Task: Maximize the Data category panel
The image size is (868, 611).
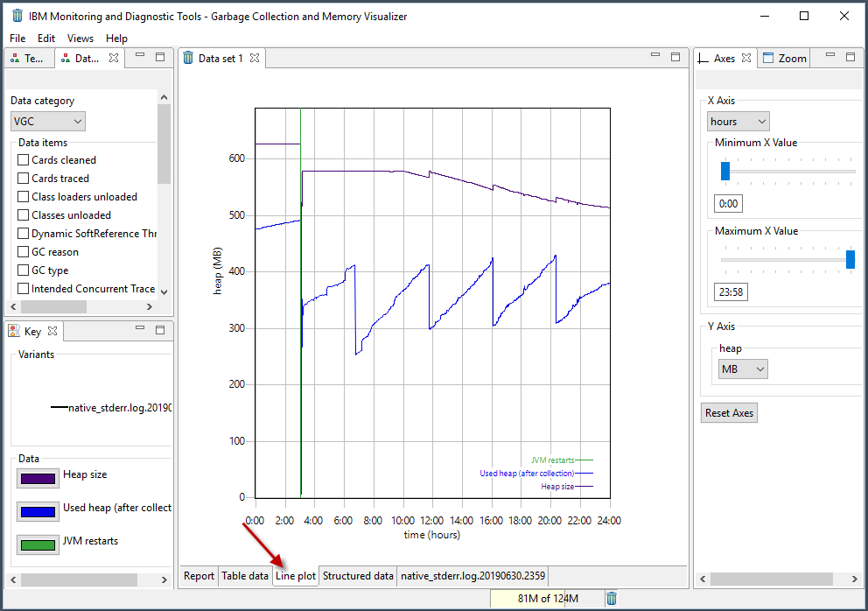Action: (x=160, y=57)
